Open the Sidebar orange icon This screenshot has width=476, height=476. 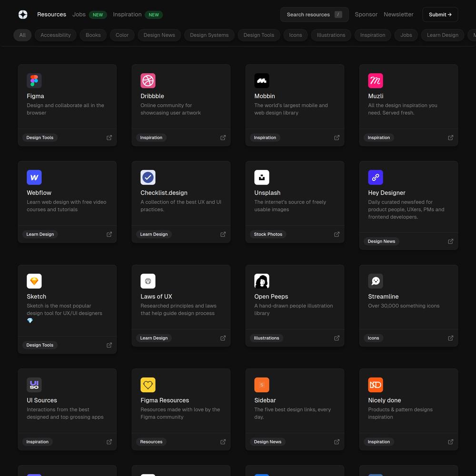pos(262,385)
